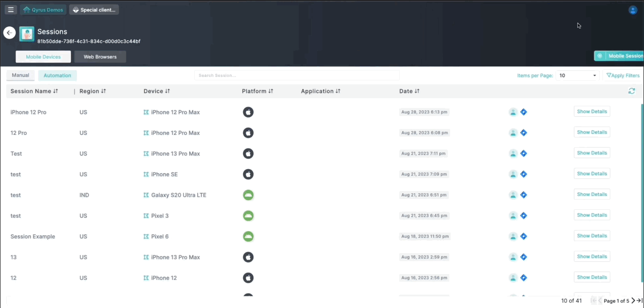Open the hamburger menu
Screen dimensions: 644x308
click(x=11, y=10)
